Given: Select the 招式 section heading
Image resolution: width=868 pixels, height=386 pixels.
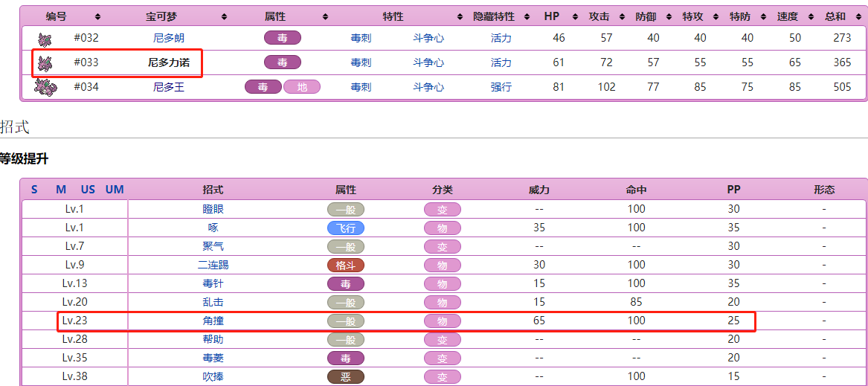Looking at the screenshot, I should [14, 127].
